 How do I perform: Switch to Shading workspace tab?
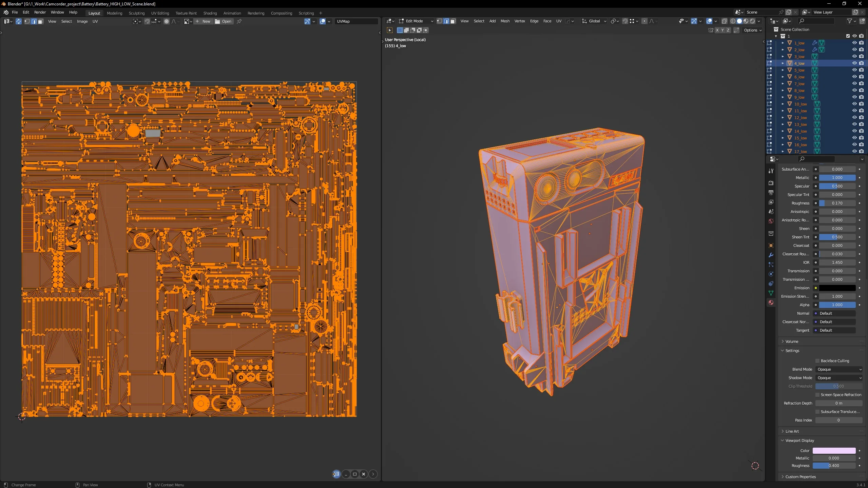[210, 13]
